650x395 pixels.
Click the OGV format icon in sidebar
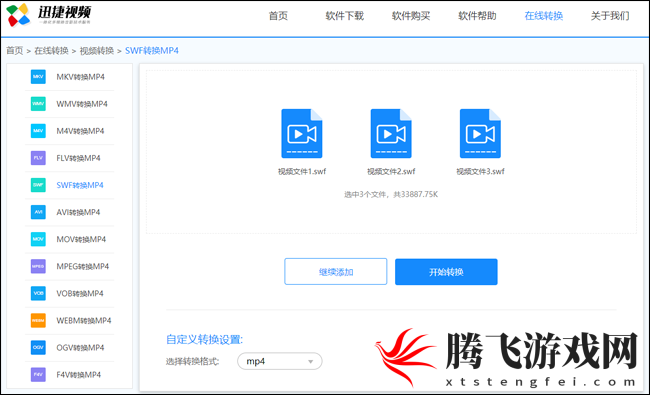(x=38, y=347)
